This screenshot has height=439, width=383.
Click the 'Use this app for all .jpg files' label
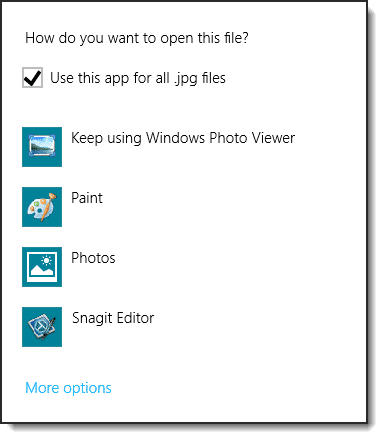[138, 78]
